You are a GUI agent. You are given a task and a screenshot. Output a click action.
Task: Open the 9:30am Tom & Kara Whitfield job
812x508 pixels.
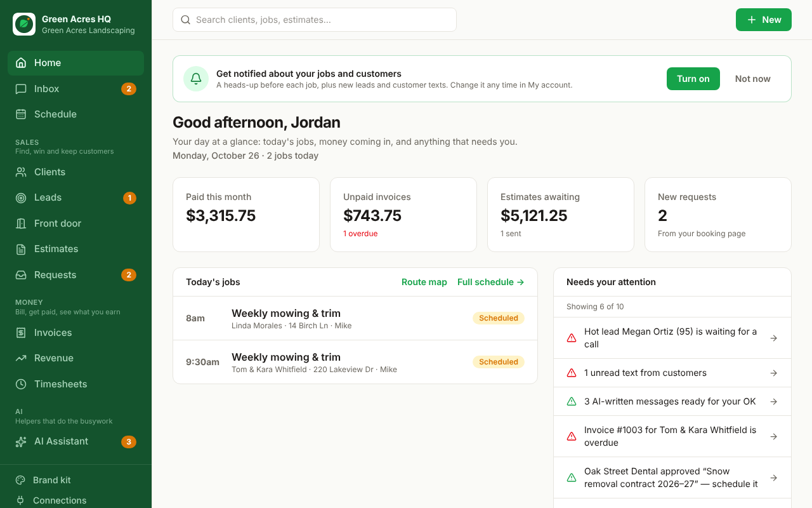click(355, 362)
